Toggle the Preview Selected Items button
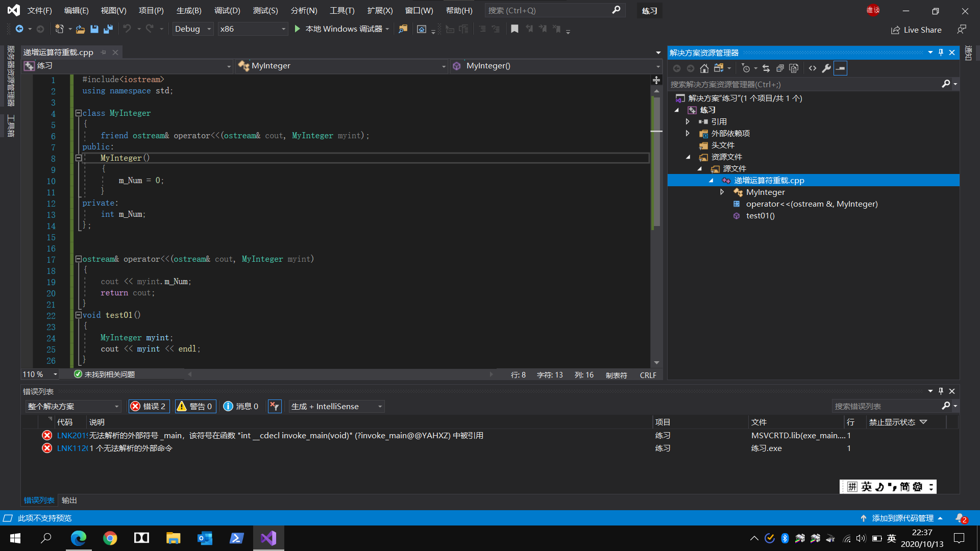This screenshot has height=551, width=980. coord(840,68)
